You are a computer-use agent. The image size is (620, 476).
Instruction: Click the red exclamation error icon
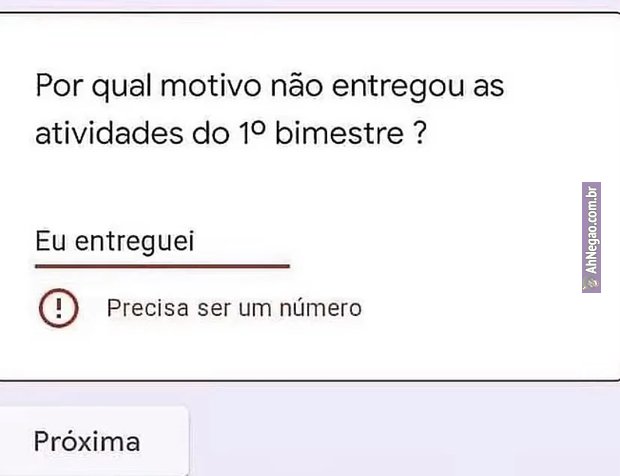pos(59,308)
